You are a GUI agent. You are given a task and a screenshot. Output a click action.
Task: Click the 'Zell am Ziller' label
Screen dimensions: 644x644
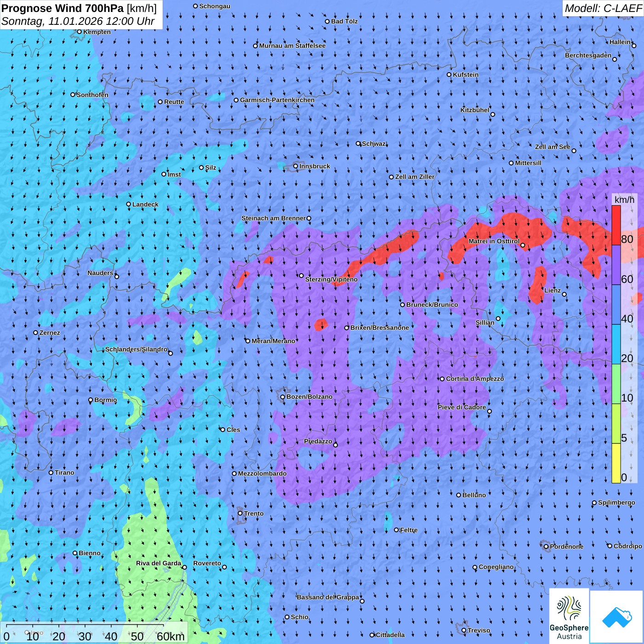click(415, 177)
